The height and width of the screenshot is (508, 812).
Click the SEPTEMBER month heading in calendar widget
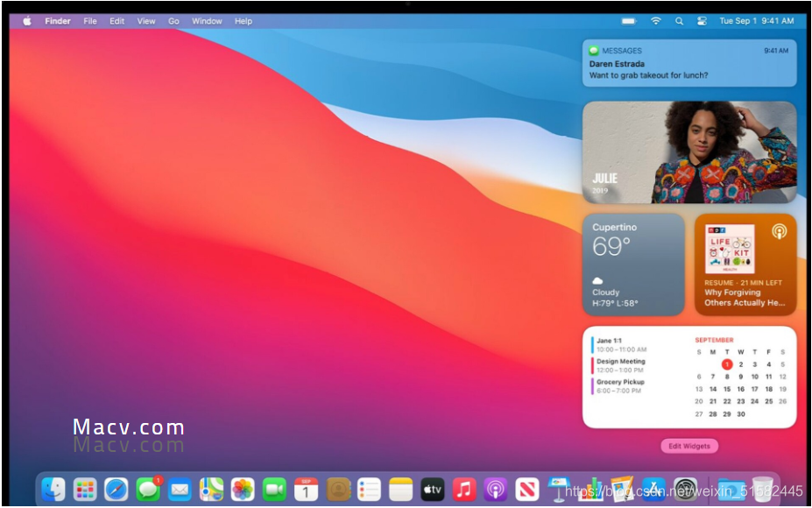click(x=714, y=340)
